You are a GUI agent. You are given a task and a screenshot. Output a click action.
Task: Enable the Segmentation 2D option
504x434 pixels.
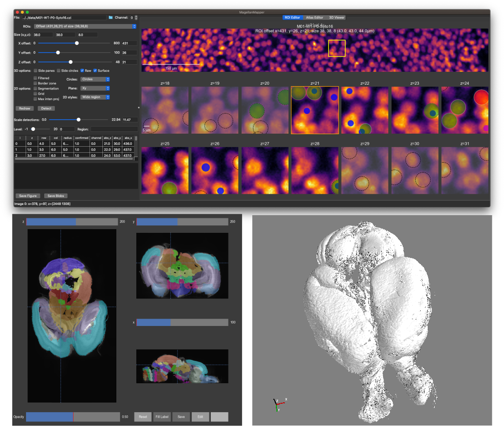(35, 88)
